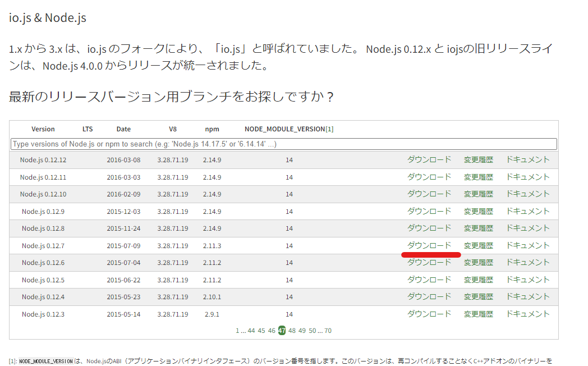Select current pagination page 47
588x366 pixels.
[x=282, y=331]
